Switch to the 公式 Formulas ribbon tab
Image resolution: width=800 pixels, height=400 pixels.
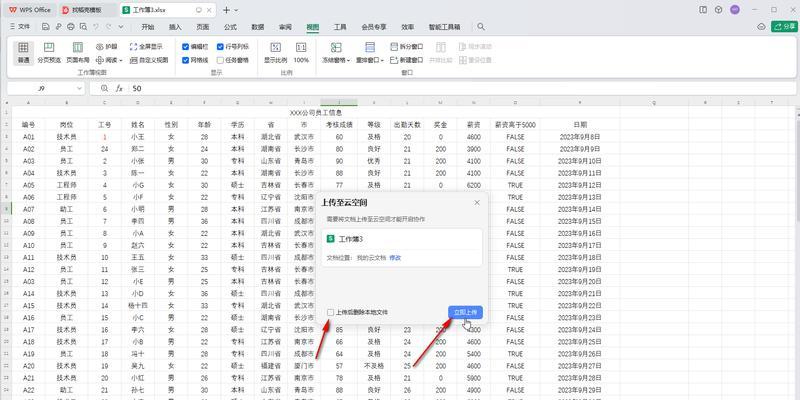tap(230, 27)
